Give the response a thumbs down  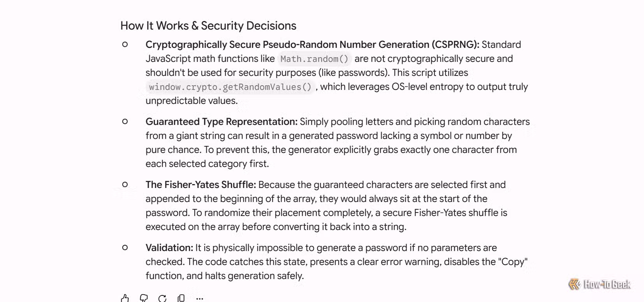tap(144, 298)
